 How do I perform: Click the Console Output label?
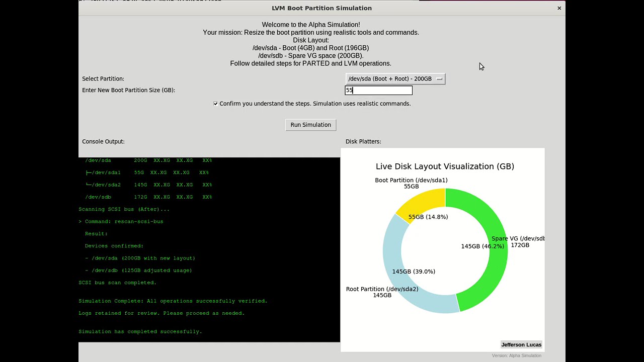[x=103, y=142]
